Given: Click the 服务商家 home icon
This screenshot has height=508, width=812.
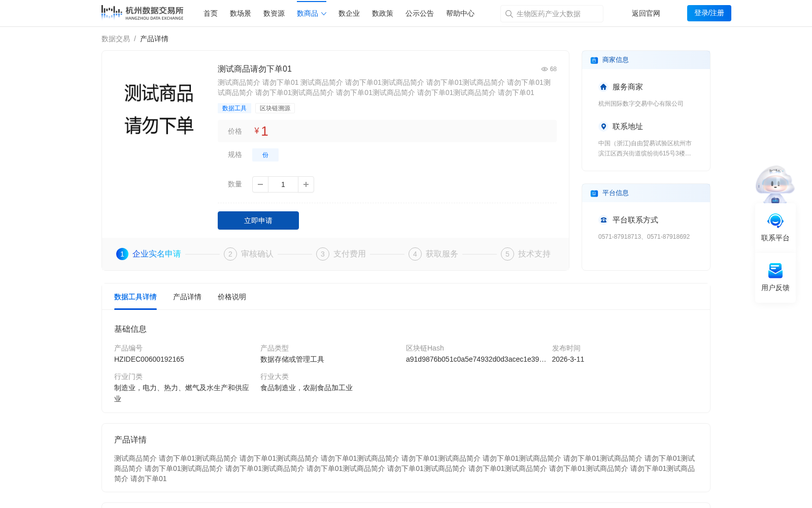Looking at the screenshot, I should (x=603, y=87).
